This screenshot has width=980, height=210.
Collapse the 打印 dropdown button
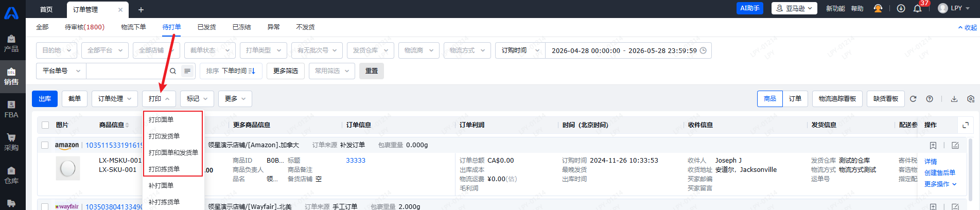[159, 99]
